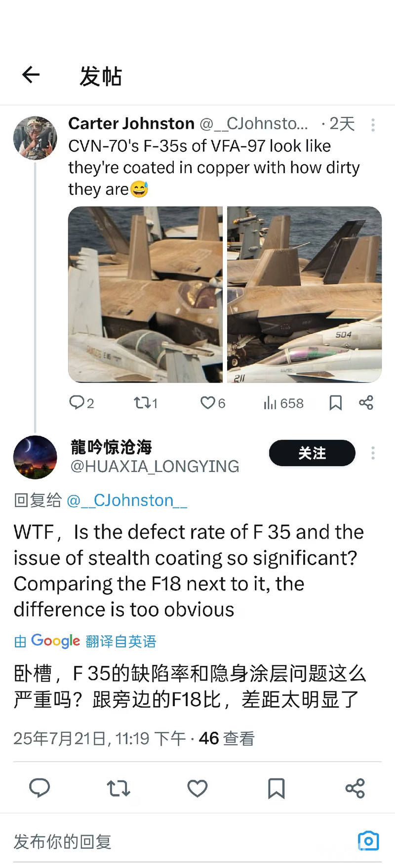Tap the reply input field 发布你的回复
The width and height of the screenshot is (395, 868).
148,841
